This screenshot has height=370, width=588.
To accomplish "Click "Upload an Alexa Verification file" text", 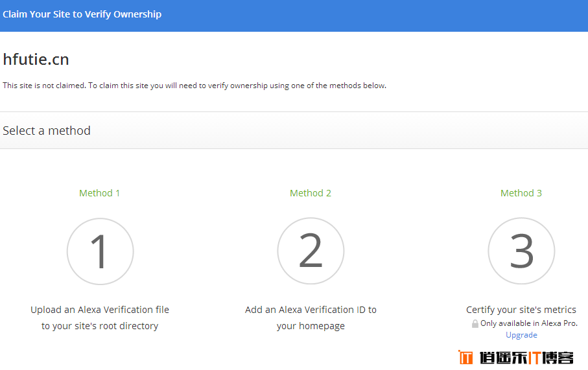I will [100, 310].
